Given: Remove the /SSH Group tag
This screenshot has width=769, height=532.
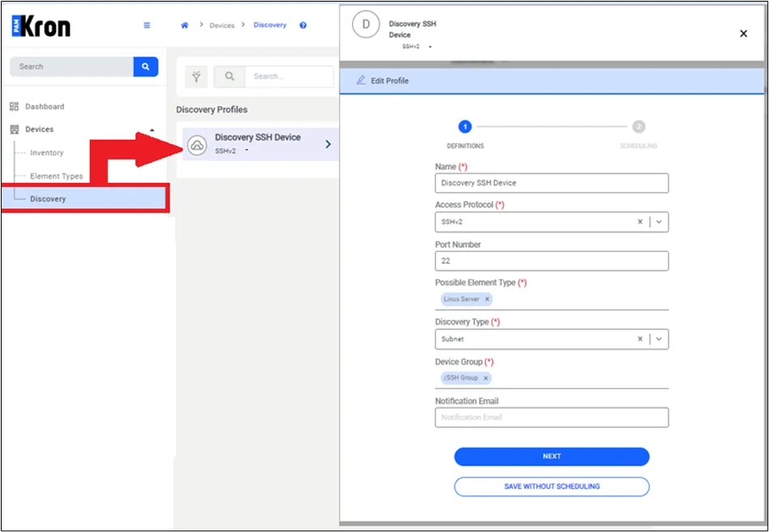Looking at the screenshot, I should 485,378.
